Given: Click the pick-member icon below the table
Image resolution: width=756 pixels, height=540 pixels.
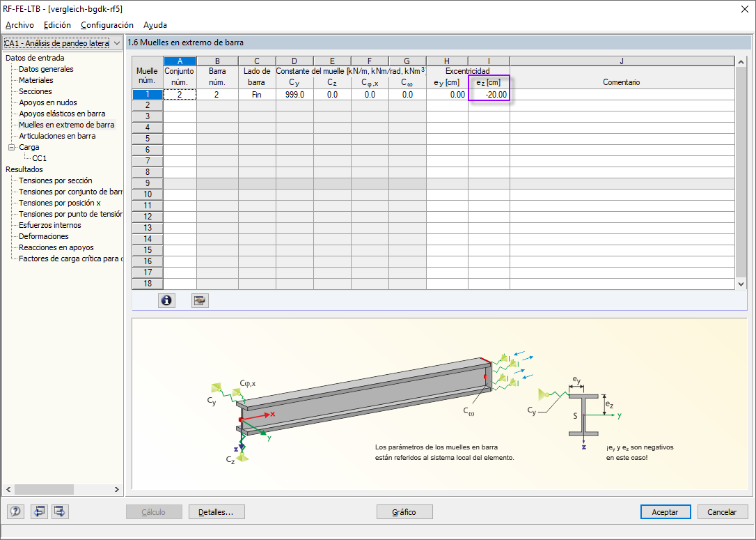Looking at the screenshot, I should pyautogui.click(x=200, y=300).
